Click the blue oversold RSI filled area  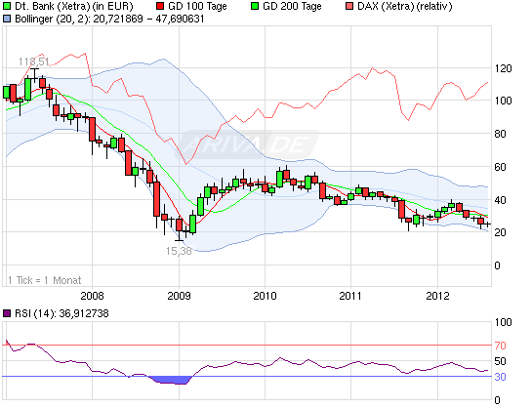pos(172,380)
